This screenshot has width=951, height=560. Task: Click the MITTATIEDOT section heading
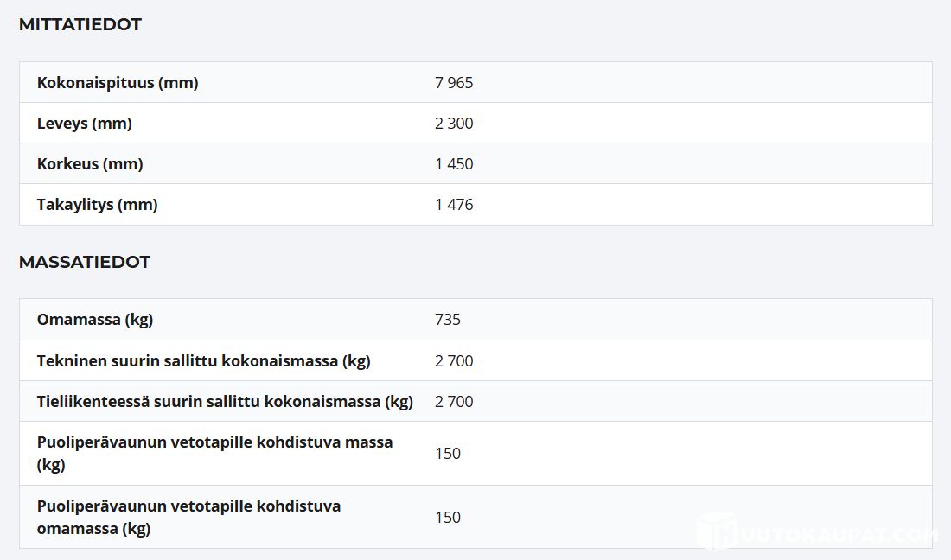pos(80,25)
